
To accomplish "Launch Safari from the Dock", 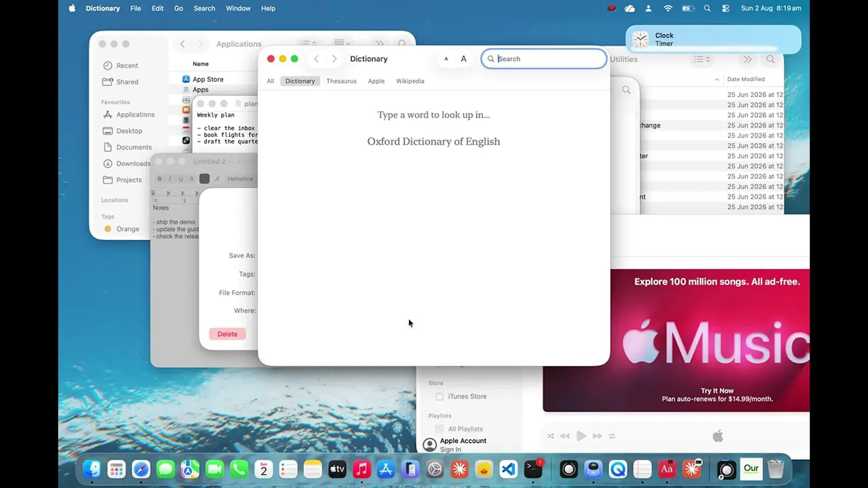I will coord(141,469).
